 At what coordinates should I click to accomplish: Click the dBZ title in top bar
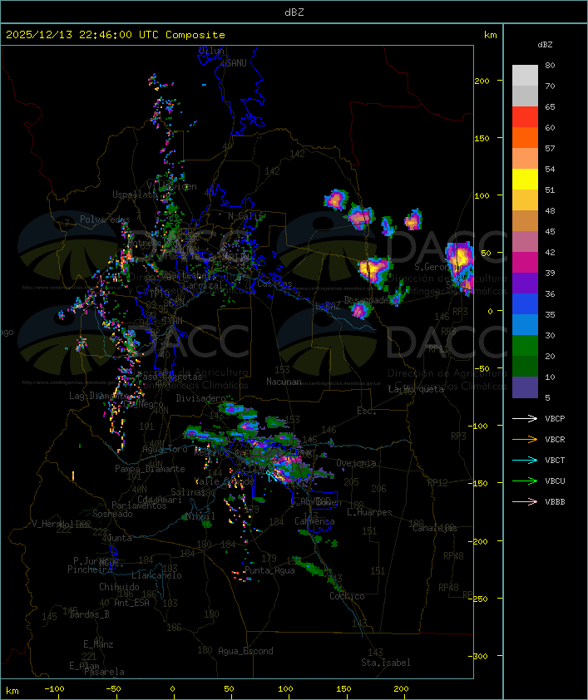(x=294, y=12)
